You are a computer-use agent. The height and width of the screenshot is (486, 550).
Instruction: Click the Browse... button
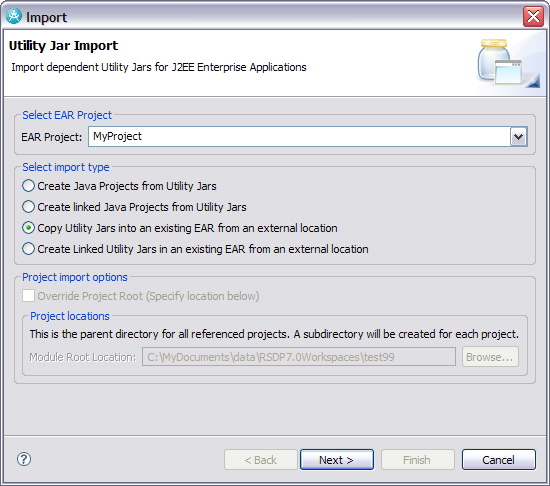click(x=490, y=357)
